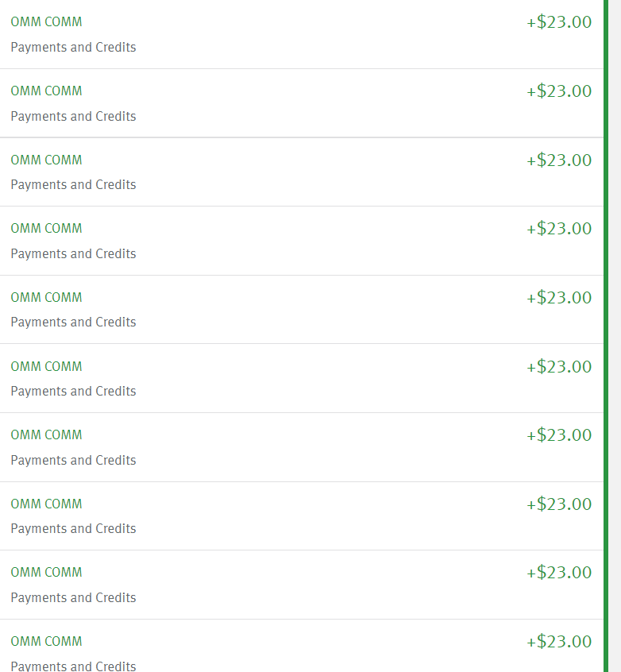Open the ninth OMM COMM transaction link

[46, 573]
